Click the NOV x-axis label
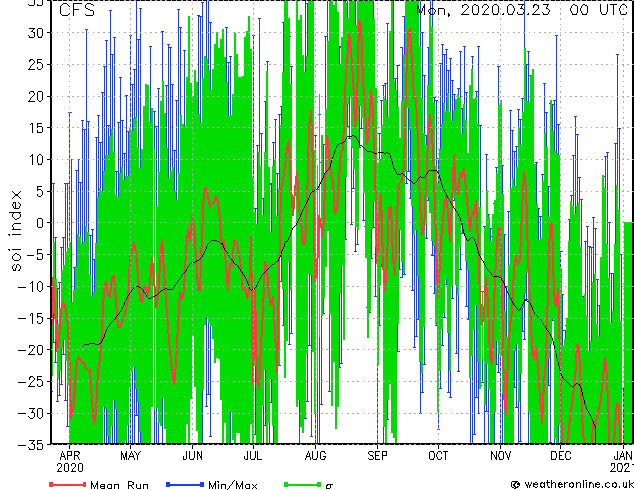Screen dimensions: 634x490 click(501, 456)
